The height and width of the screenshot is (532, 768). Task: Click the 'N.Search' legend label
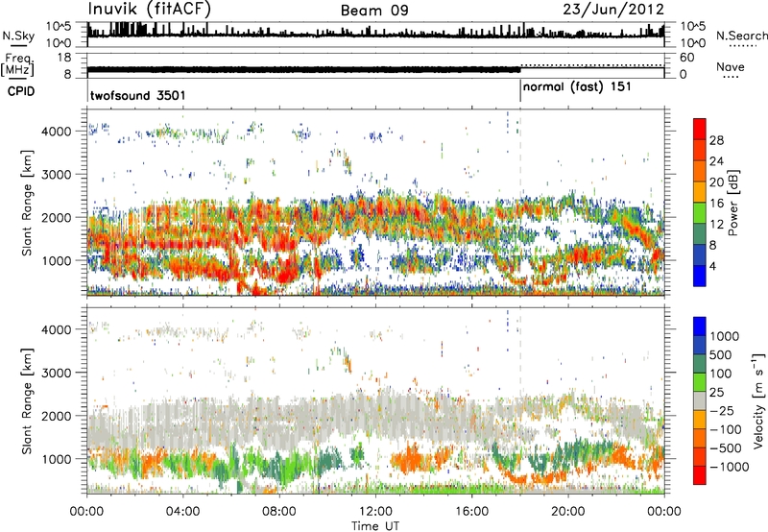click(x=742, y=36)
